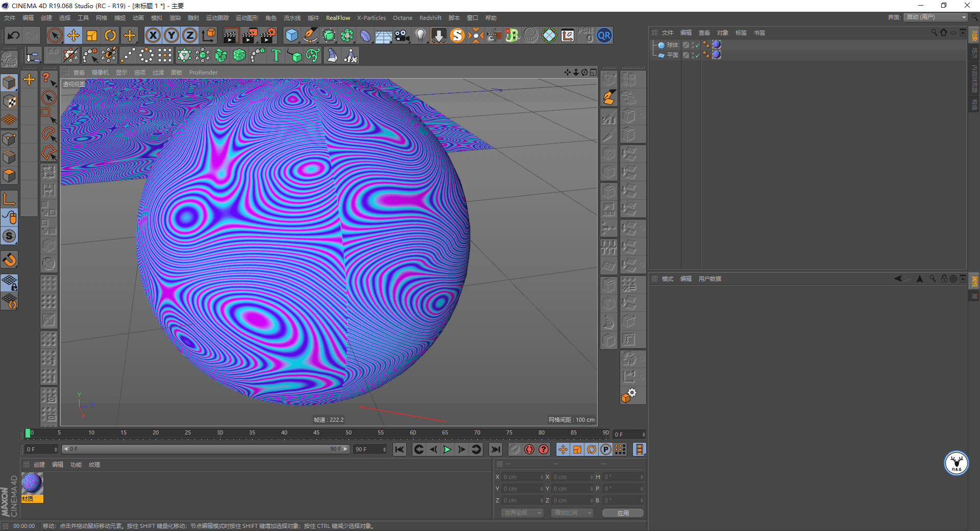Open the RealFlow menu
This screenshot has height=531, width=980.
[338, 18]
